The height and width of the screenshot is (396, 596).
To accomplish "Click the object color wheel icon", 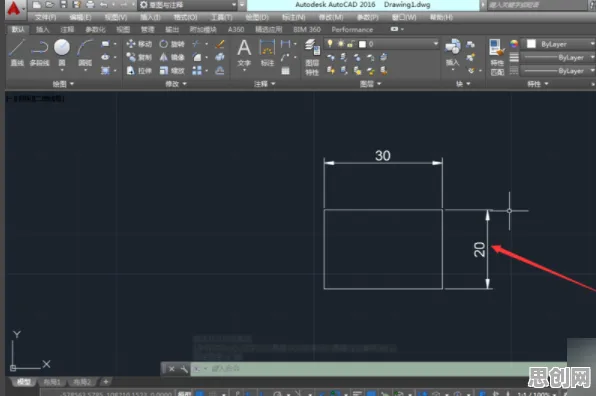I will click(x=514, y=44).
